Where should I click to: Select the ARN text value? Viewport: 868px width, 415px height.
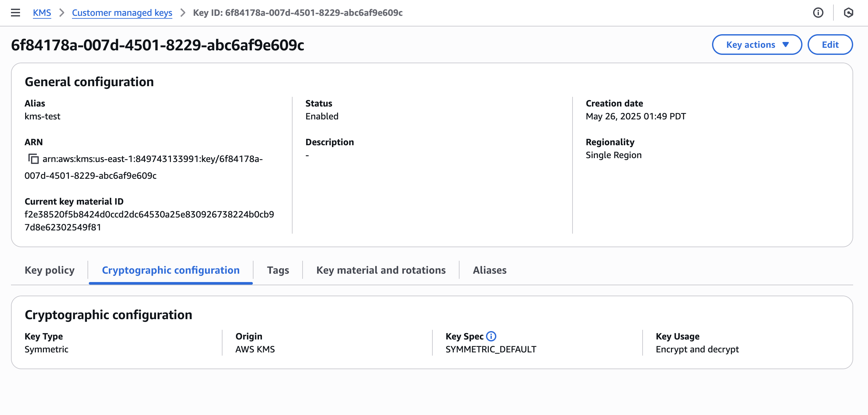(x=152, y=159)
